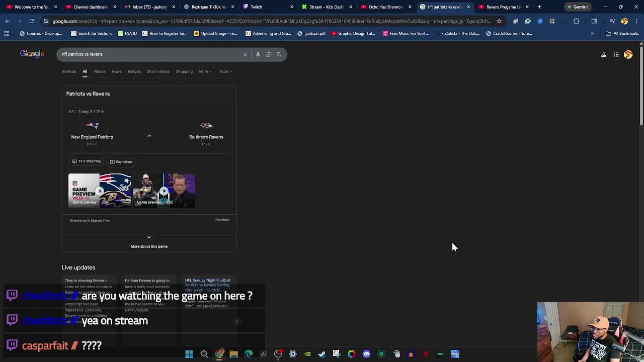Open the More search filters dropdown

(x=205, y=71)
